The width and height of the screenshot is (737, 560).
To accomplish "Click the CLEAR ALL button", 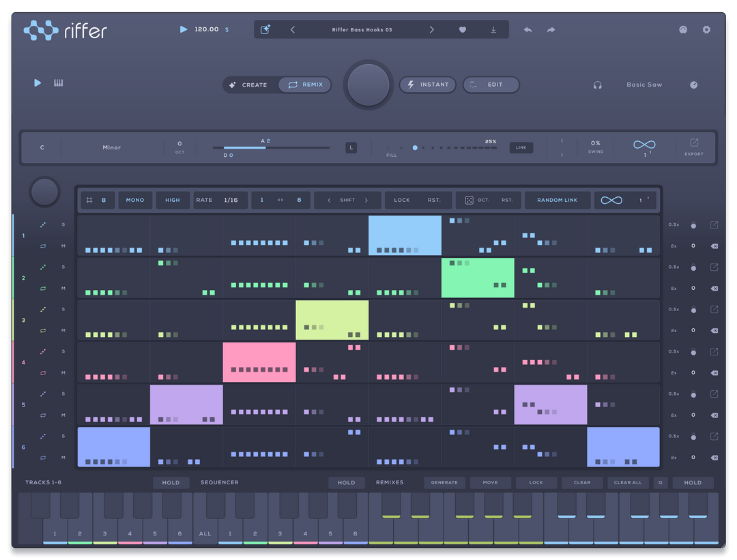I will tap(628, 482).
